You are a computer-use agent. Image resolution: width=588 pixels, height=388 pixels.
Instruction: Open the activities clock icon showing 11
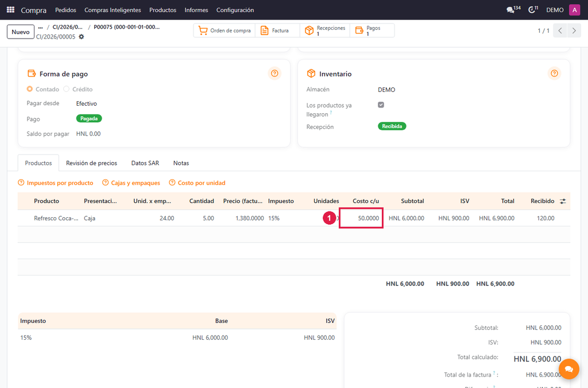point(533,10)
